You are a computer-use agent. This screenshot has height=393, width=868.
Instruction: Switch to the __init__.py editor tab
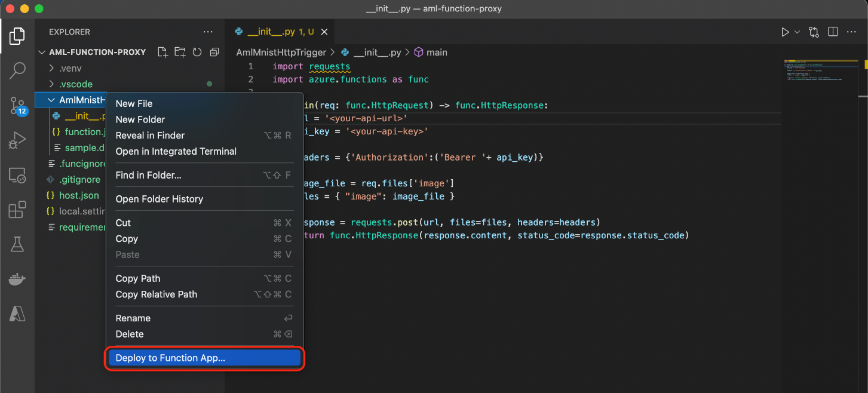(281, 32)
